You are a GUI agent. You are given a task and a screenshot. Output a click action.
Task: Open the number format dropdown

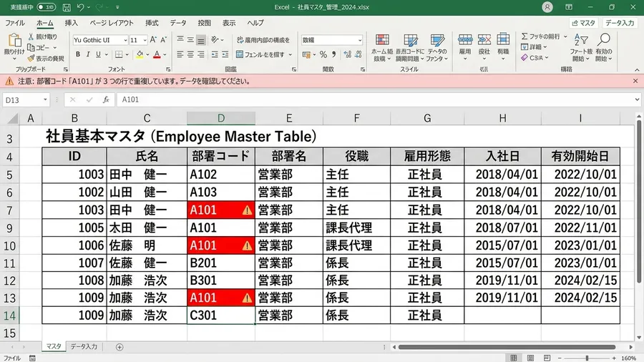(360, 40)
